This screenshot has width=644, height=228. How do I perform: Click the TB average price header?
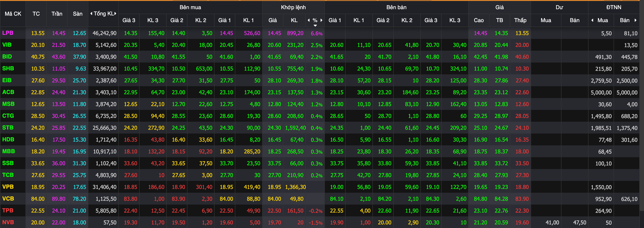point(499,20)
